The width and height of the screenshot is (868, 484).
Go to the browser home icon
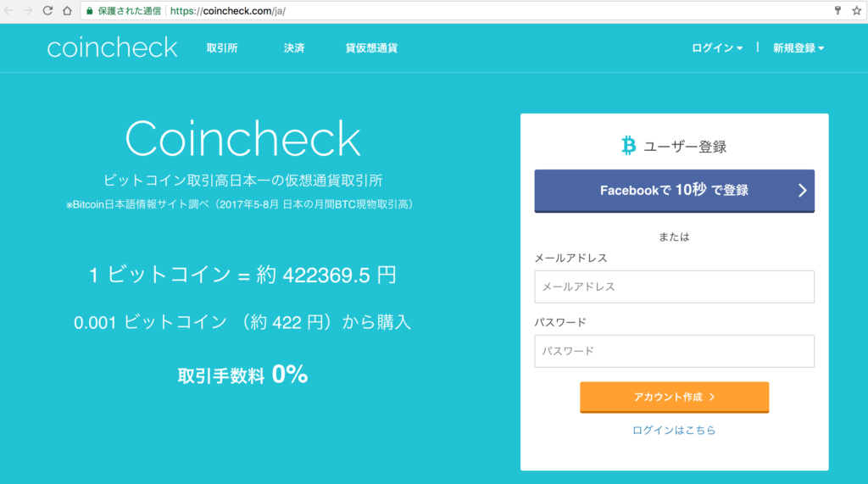67,10
